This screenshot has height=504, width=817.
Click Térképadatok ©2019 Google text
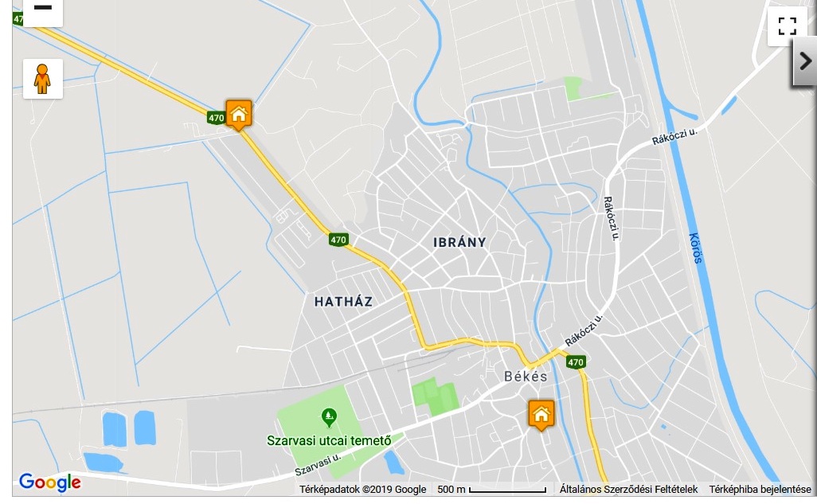[362, 490]
